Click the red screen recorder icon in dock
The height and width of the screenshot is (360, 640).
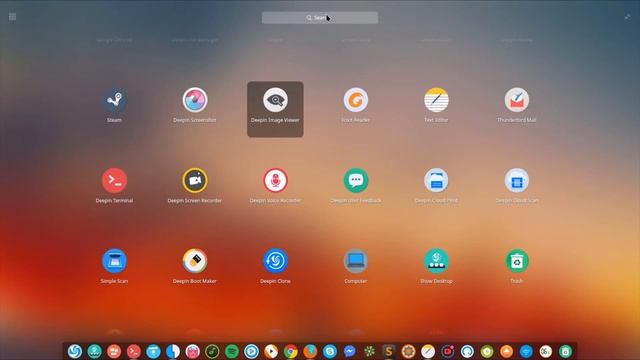(x=447, y=351)
